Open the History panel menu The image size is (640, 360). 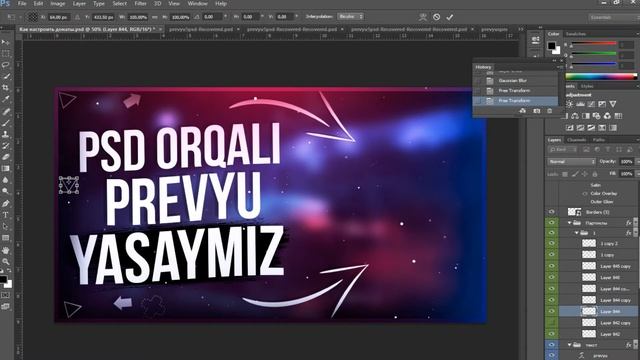(x=560, y=67)
